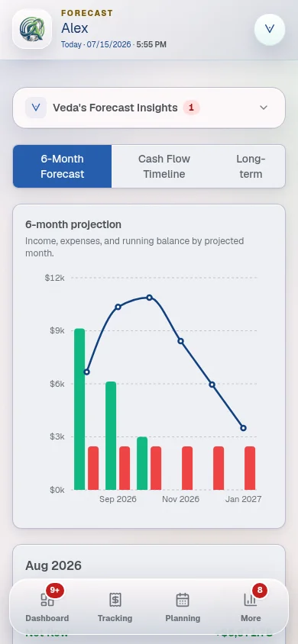This screenshot has width=298, height=644.
Task: Open the More chart icon
Action: [x=251, y=600]
